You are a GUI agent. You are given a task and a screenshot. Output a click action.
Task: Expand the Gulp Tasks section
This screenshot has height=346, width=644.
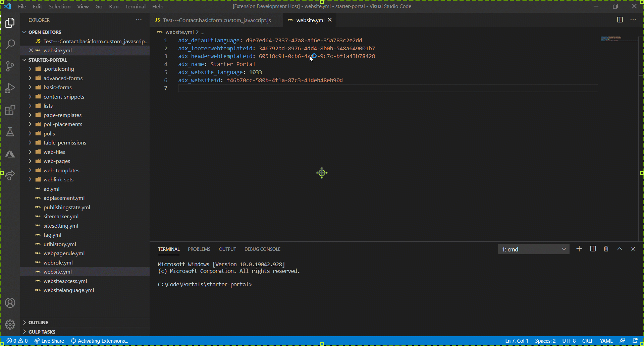click(x=85, y=332)
